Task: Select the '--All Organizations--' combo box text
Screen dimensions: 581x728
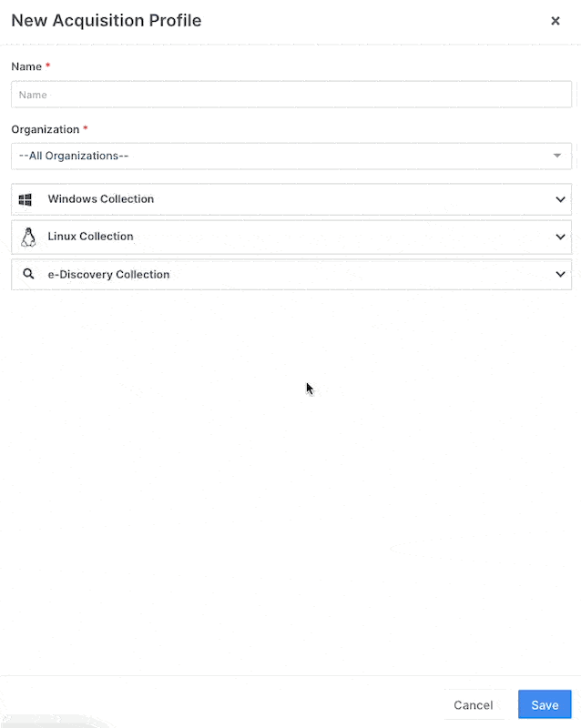Action: coord(74,156)
